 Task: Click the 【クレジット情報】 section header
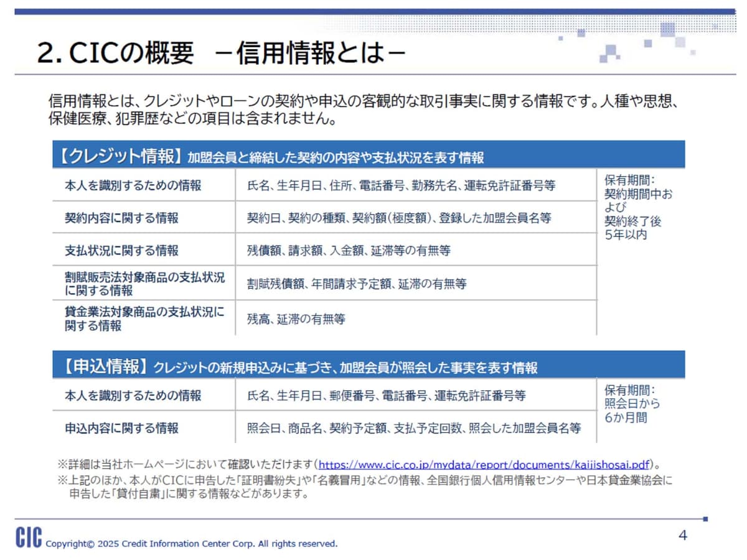click(368, 155)
